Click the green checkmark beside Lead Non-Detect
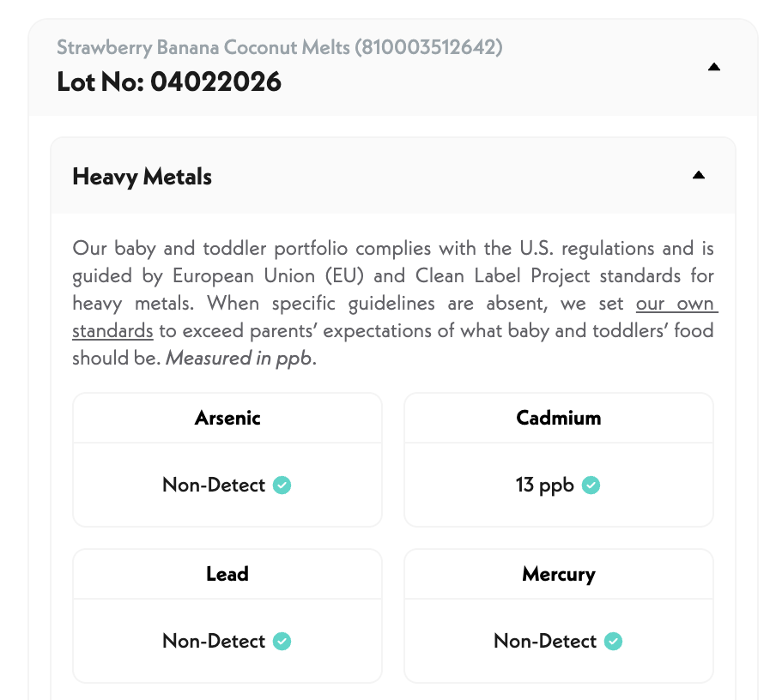 (x=282, y=642)
